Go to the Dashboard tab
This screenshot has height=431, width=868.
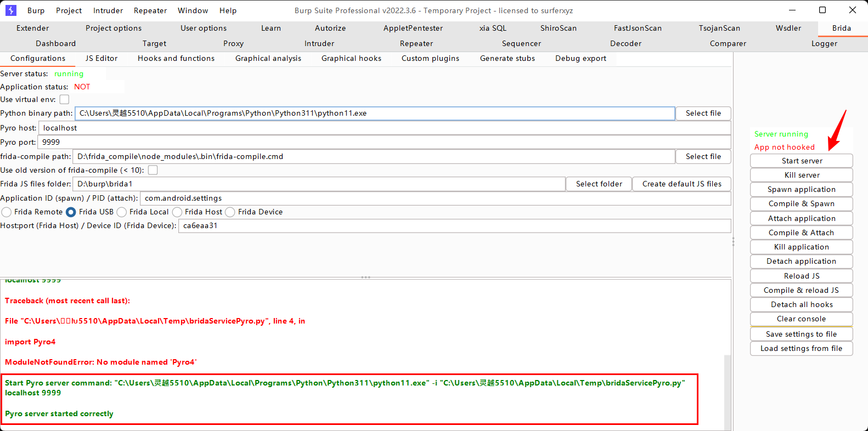pos(56,43)
